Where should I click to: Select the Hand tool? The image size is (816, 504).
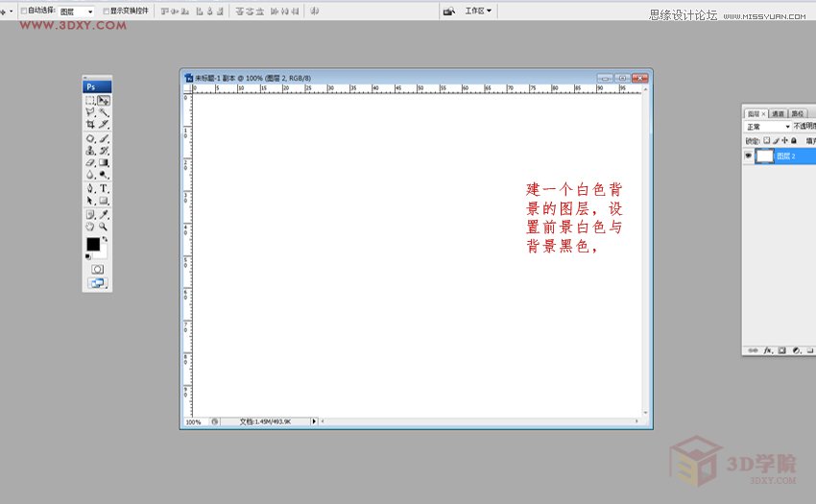[90, 227]
